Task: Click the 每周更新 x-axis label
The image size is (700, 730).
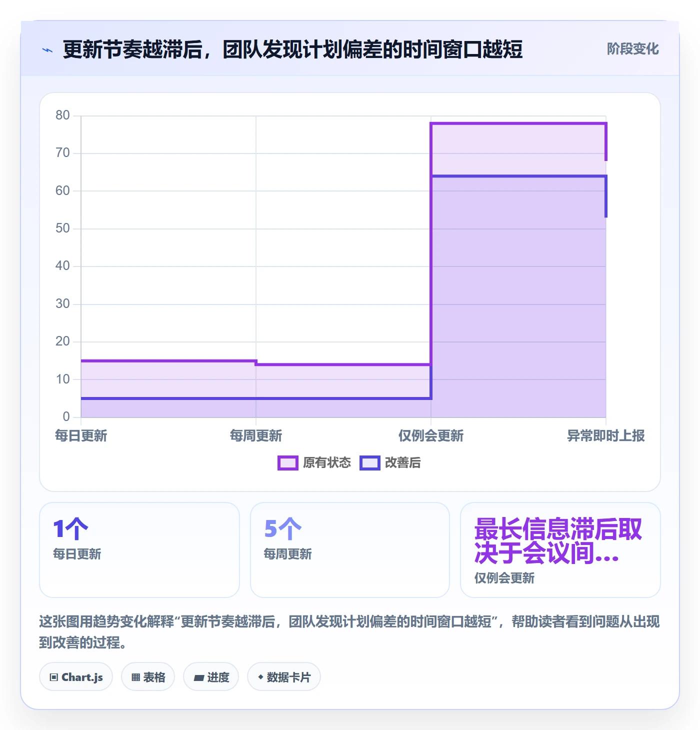Action: tap(256, 436)
